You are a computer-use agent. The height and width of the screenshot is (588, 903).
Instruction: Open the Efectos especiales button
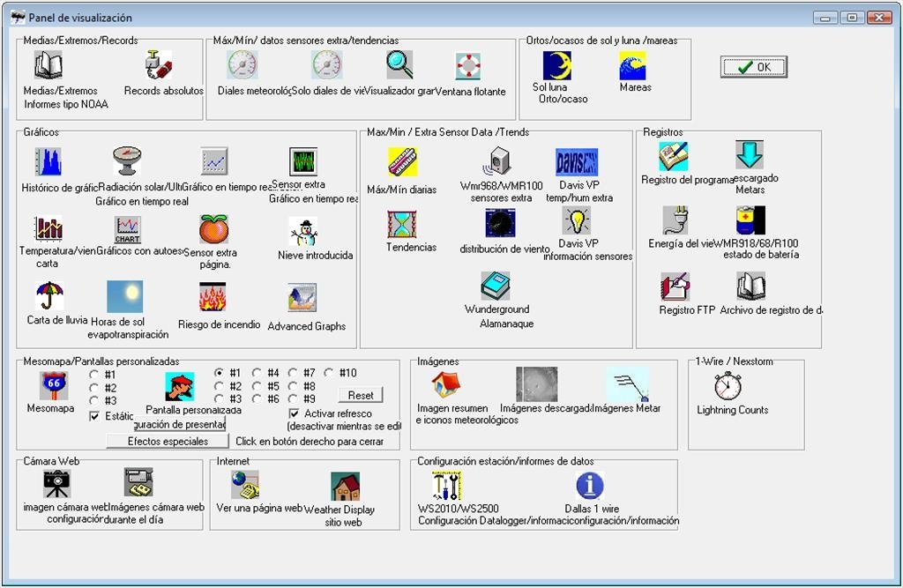(x=168, y=442)
